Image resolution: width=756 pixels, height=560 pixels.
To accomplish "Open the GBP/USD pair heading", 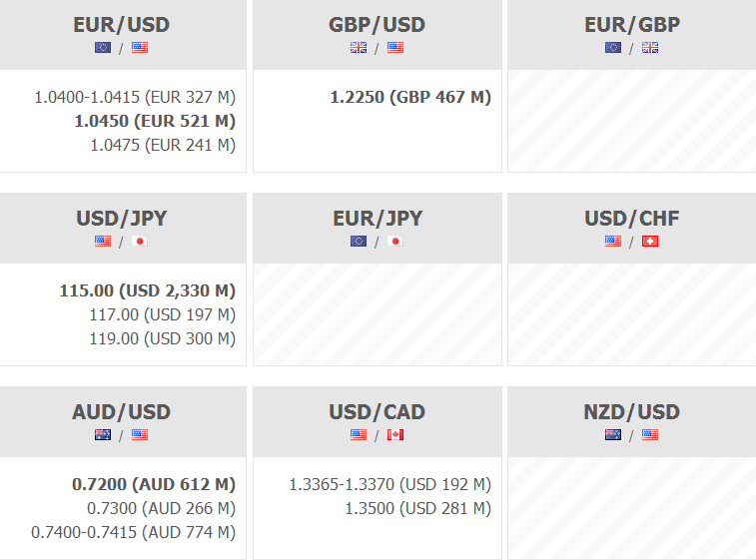I will point(377,24).
